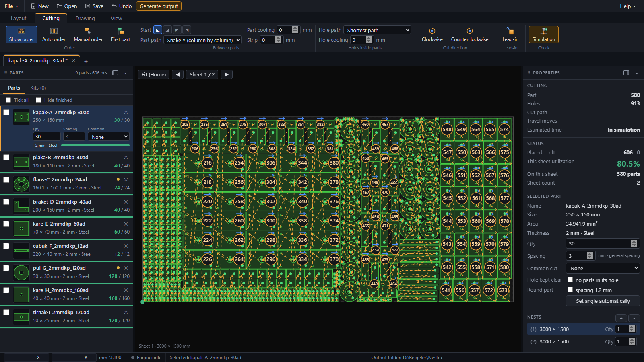644x362 pixels.
Task: Click the Part cooling input field
Action: click(284, 30)
